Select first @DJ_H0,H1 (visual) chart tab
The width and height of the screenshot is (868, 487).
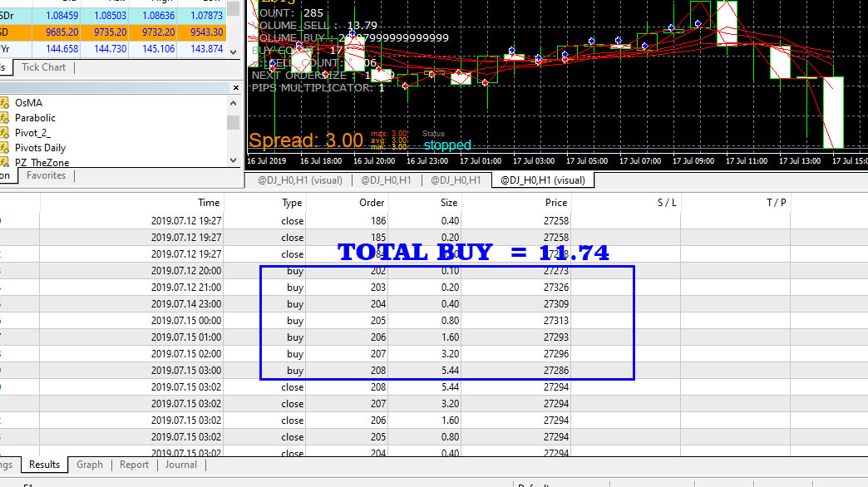[300, 180]
